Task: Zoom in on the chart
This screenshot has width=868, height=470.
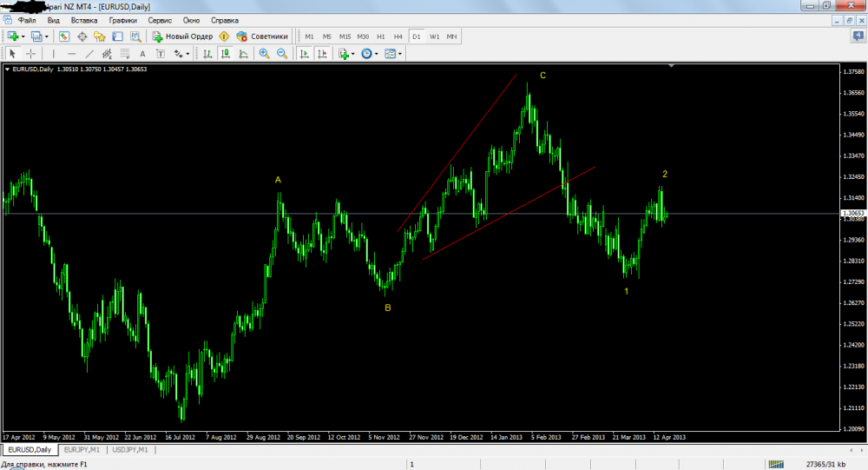Action: (x=264, y=54)
